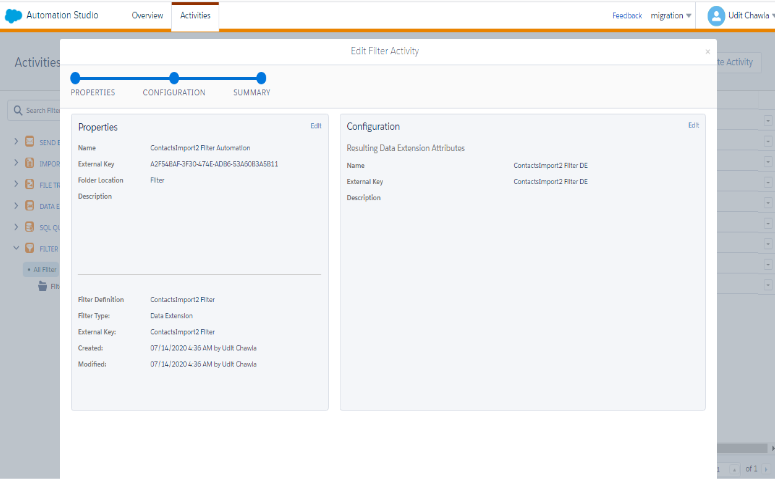Click the user avatar icon
The width and height of the screenshot is (775, 492).
(715, 15)
